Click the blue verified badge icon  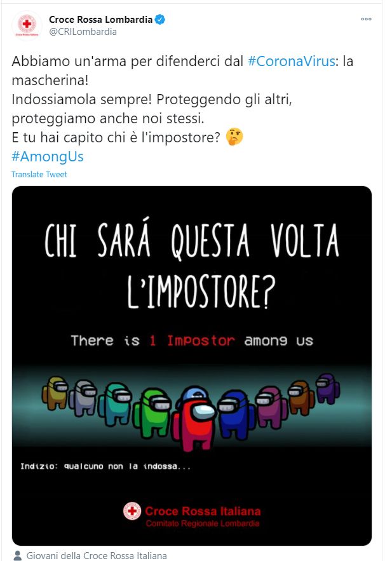coord(160,19)
